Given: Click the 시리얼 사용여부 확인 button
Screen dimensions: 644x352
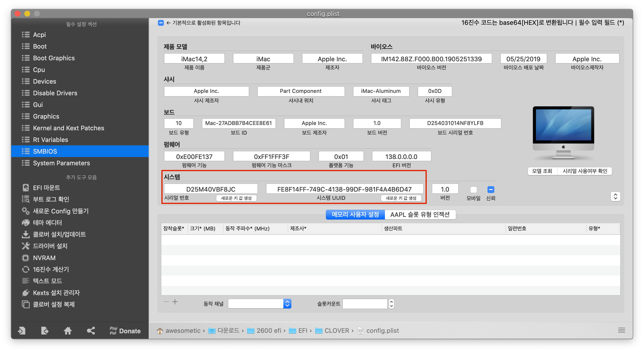Looking at the screenshot, I should 585,171.
